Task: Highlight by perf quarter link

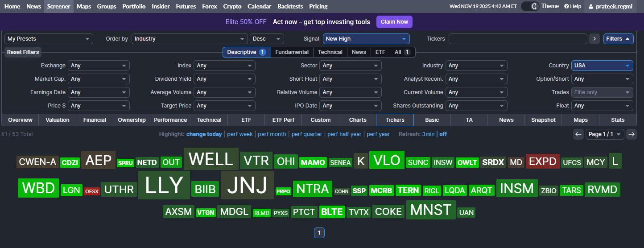Action: click(x=307, y=134)
